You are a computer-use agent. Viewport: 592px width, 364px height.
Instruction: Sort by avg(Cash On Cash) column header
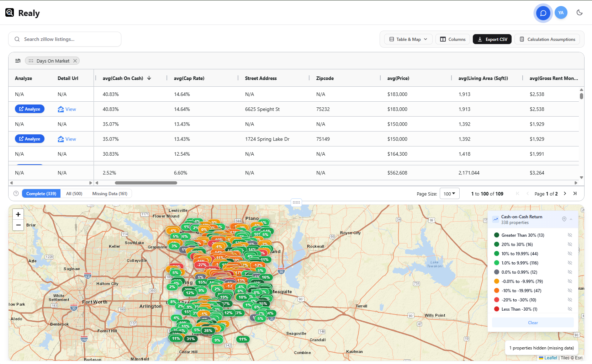pos(123,78)
